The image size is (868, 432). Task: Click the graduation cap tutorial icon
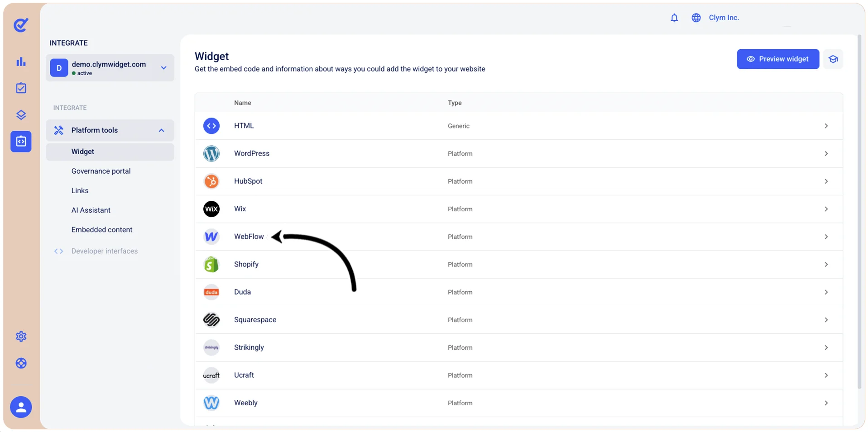[x=833, y=59]
